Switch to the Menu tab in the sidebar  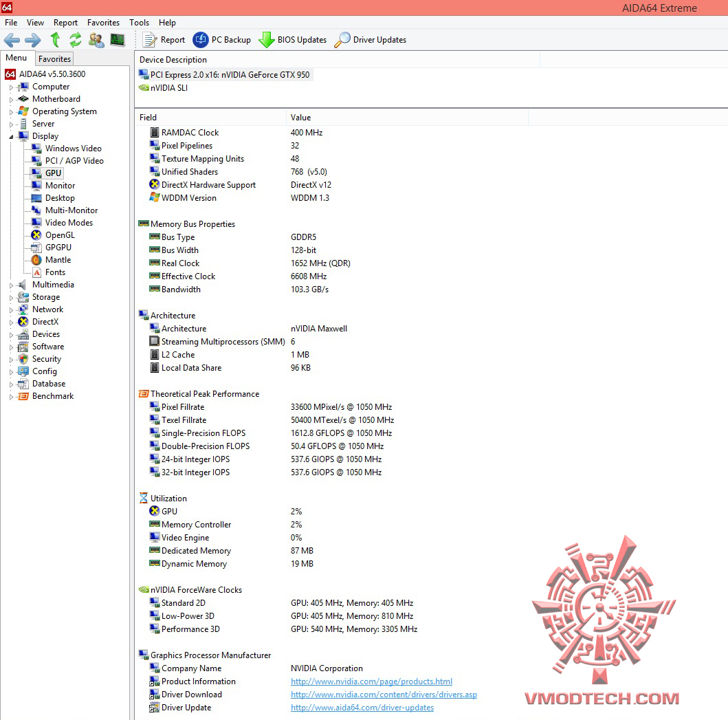(x=16, y=58)
